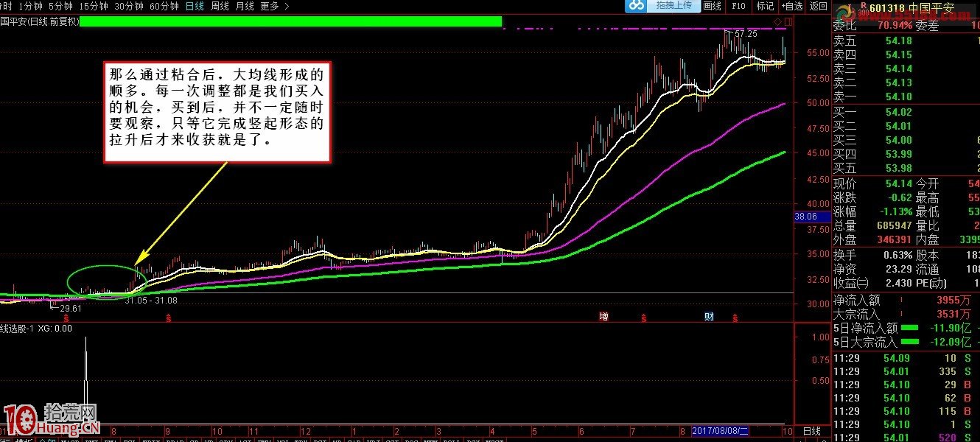Click the diamond icon above the price axis
This screenshot has height=442, width=980.
(777, 21)
